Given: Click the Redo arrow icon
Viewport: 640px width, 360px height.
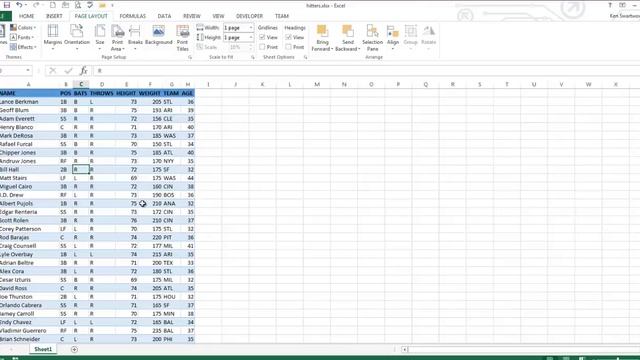Looking at the screenshot, I should click(36, 5).
